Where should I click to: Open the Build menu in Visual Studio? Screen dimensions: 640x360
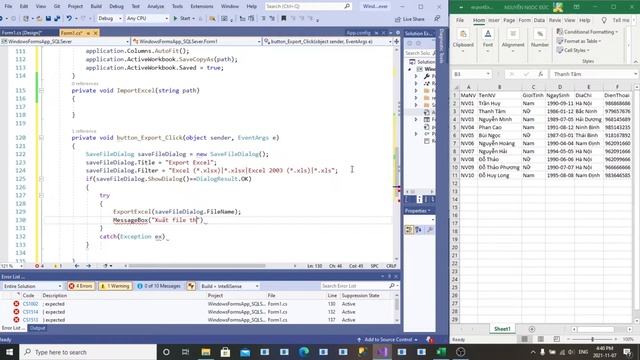[96, 7]
